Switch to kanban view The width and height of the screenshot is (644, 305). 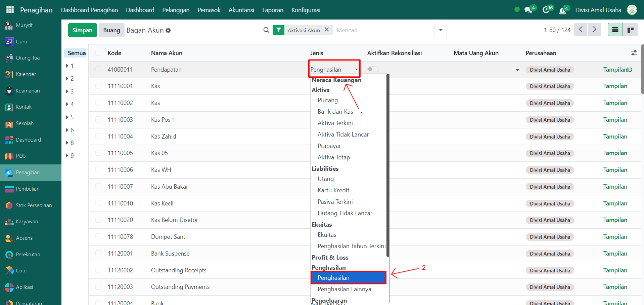pos(630,30)
